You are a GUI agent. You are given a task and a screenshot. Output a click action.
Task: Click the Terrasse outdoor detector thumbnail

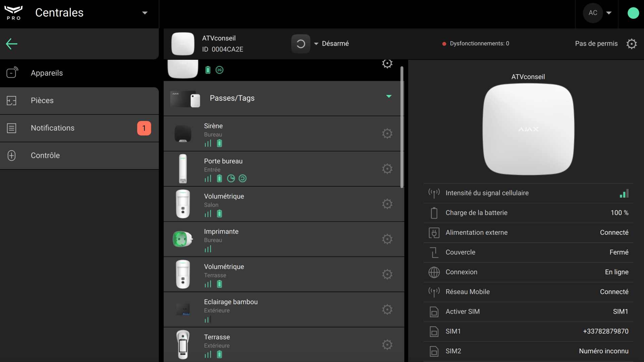[x=183, y=345]
